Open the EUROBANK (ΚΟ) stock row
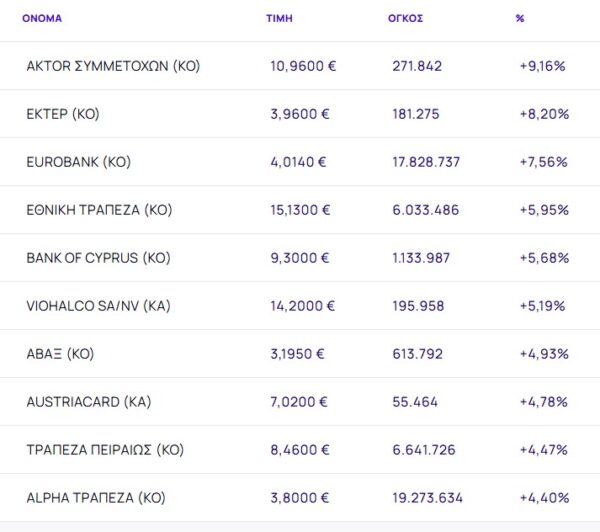This screenshot has height=532, width=600. (78, 162)
